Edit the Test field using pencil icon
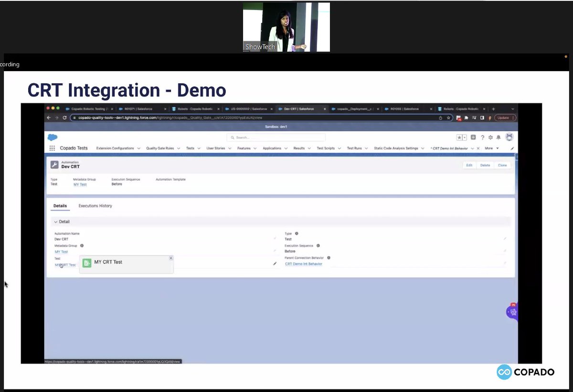The height and width of the screenshot is (392, 573). (x=275, y=264)
